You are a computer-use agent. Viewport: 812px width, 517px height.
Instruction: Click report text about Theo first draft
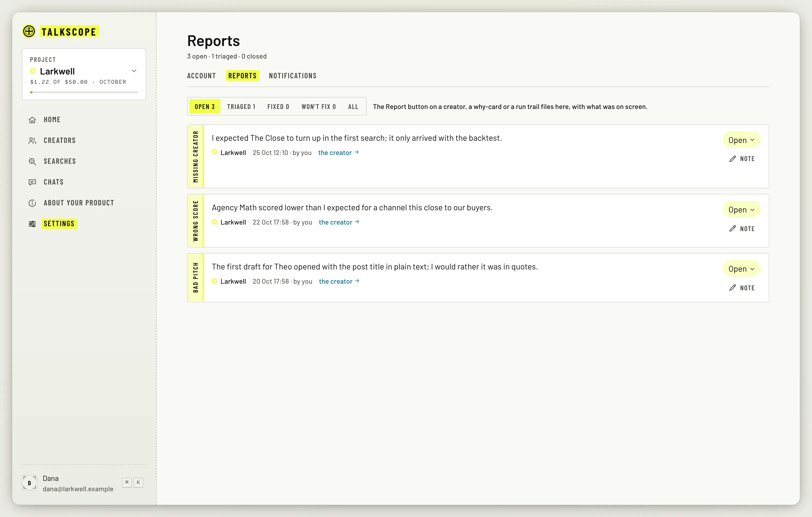pos(375,267)
